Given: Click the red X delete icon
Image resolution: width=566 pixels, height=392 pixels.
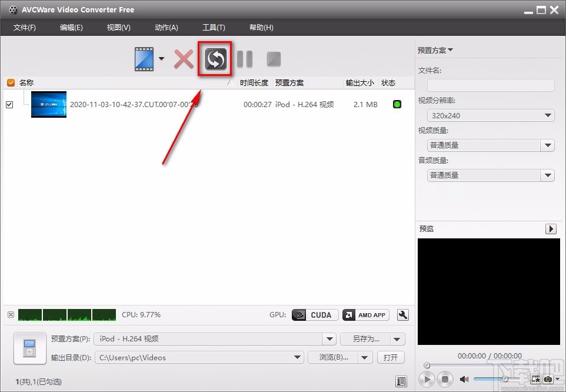Looking at the screenshot, I should coord(183,59).
